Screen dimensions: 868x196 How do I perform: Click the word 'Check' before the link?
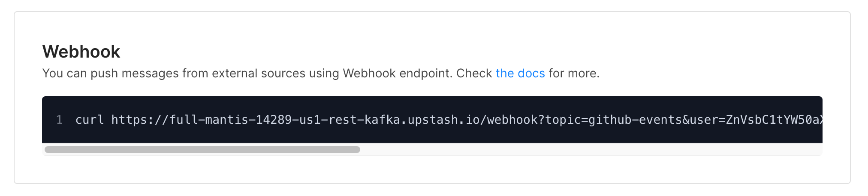pyautogui.click(x=474, y=73)
